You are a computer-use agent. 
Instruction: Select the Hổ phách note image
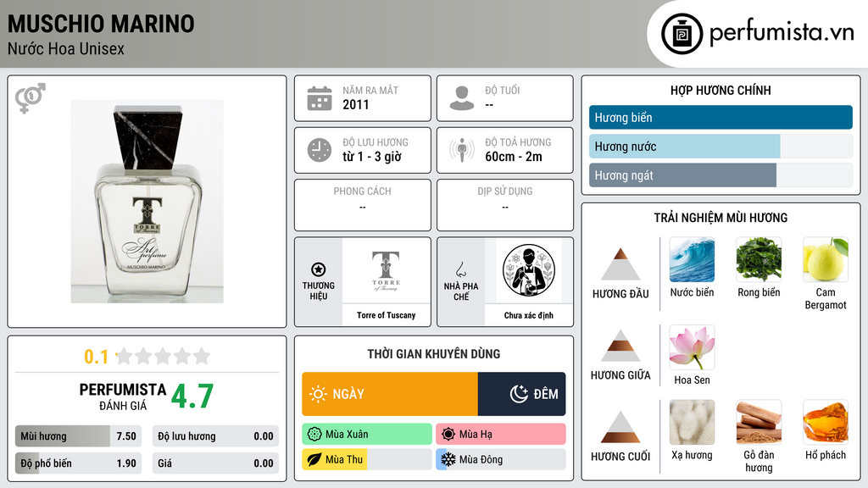[826, 422]
